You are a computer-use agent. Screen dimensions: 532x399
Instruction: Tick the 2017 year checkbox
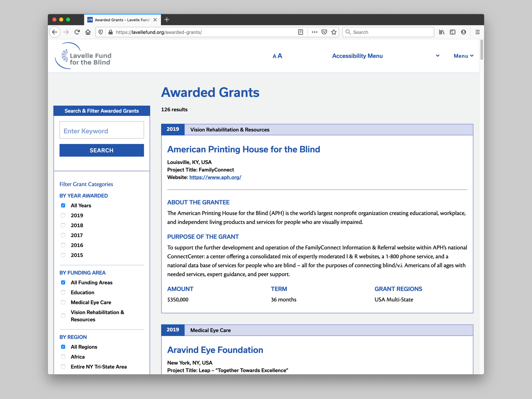pyautogui.click(x=63, y=235)
